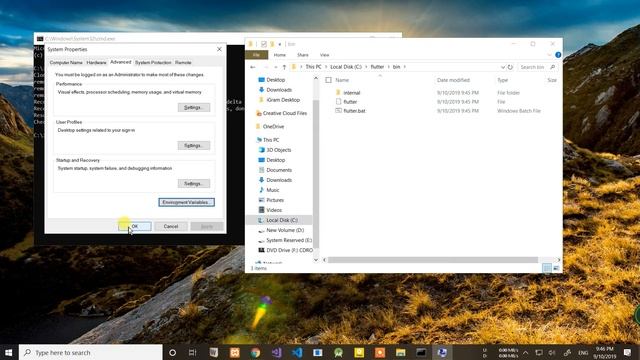Viewport: 640px width, 360px height.
Task: Click the volume icon in system tray
Action: click(x=552, y=353)
